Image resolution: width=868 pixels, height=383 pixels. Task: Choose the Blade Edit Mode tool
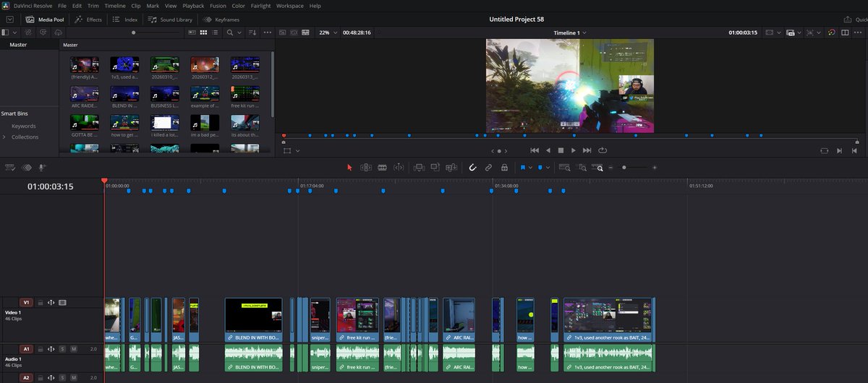pos(382,167)
